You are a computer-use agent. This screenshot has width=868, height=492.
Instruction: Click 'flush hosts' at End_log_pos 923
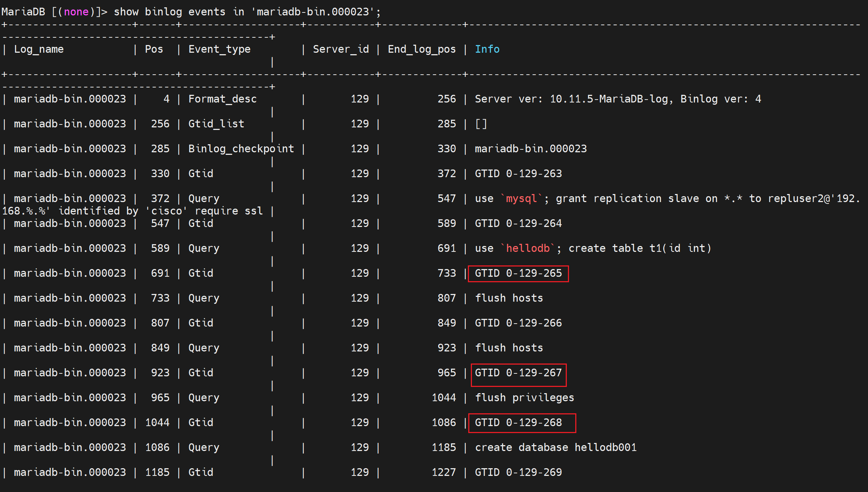point(509,348)
